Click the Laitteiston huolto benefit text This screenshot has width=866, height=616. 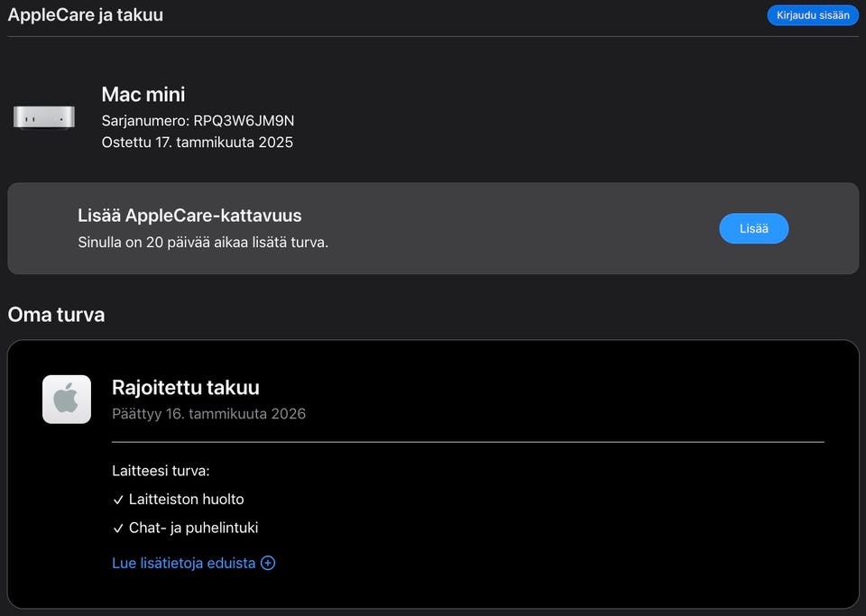pos(186,499)
